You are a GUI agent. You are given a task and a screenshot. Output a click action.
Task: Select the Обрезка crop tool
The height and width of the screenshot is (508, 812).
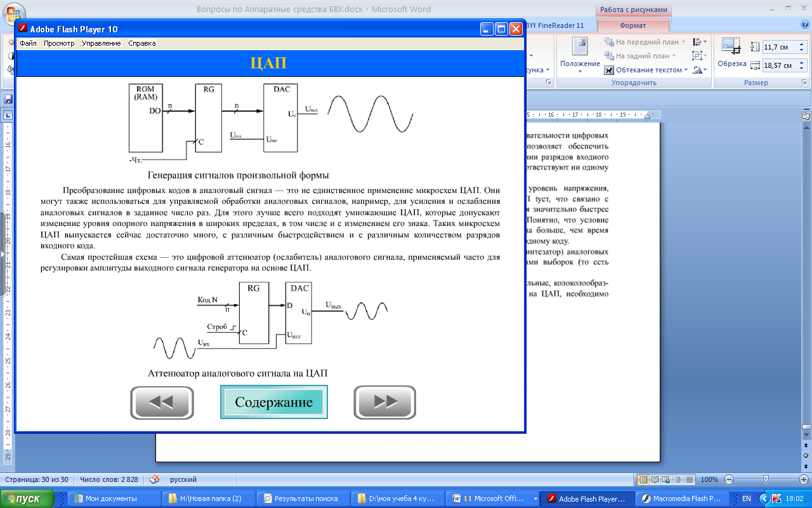point(732,53)
